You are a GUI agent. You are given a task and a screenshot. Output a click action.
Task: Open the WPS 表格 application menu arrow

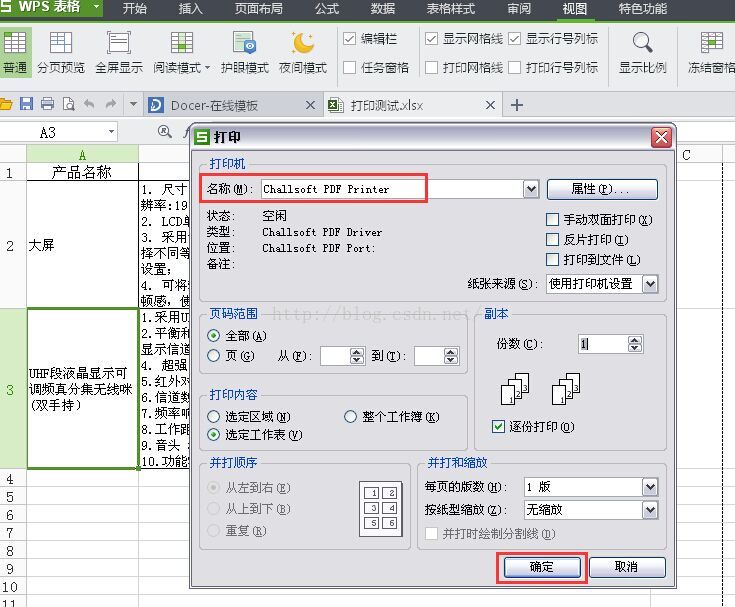tap(96, 7)
